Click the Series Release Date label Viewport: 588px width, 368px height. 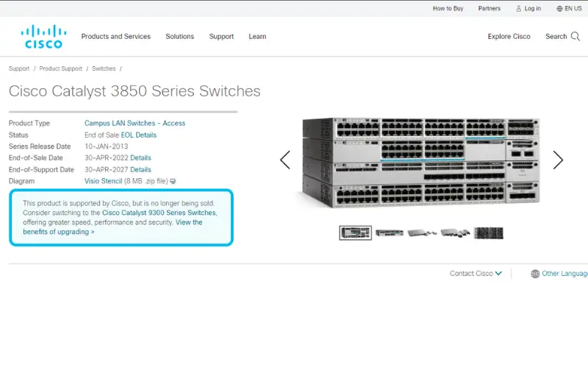click(40, 146)
